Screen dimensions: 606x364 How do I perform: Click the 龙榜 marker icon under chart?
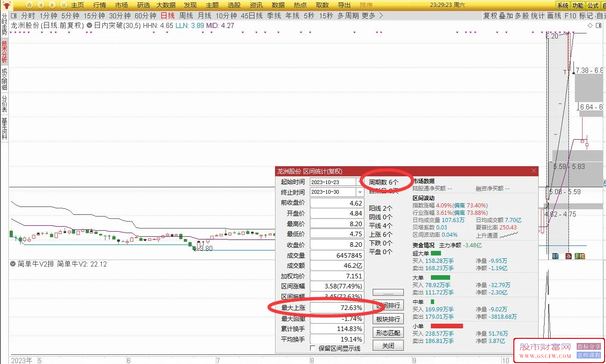580,256
